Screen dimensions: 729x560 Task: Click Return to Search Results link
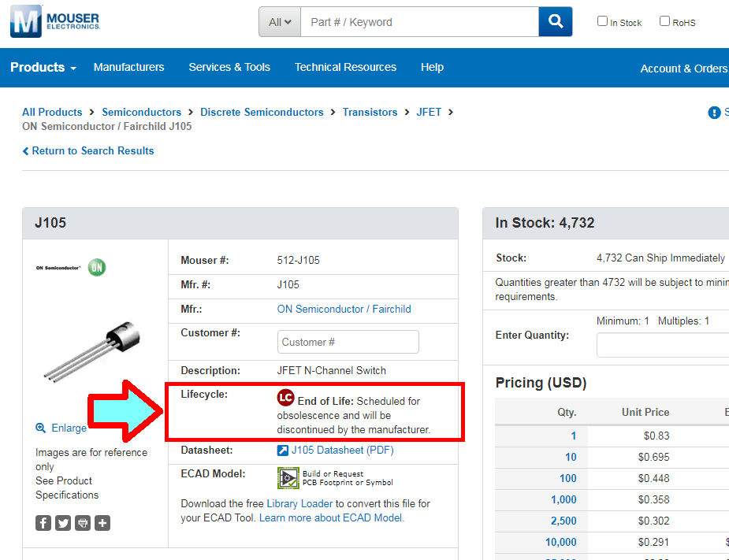coord(92,151)
